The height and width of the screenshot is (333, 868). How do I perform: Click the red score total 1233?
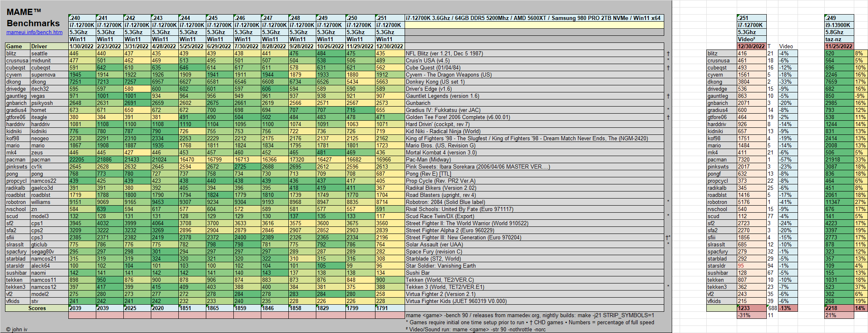pyautogui.click(x=751, y=308)
